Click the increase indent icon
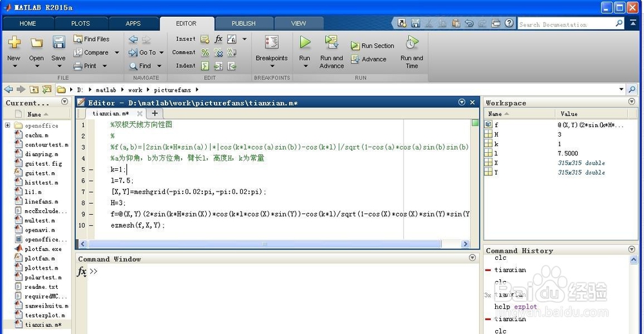This screenshot has height=334, width=644. point(218,66)
